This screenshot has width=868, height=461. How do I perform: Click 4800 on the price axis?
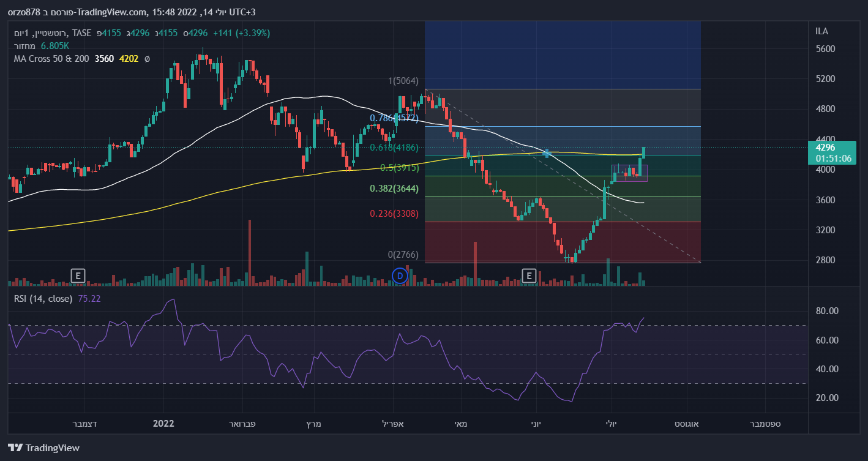825,109
